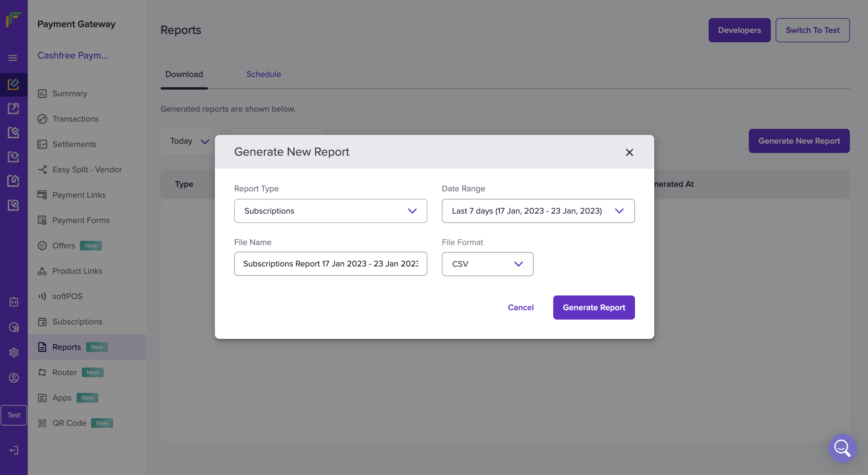Click the Generate Report button
Viewport: 868px width, 475px height.
593,307
